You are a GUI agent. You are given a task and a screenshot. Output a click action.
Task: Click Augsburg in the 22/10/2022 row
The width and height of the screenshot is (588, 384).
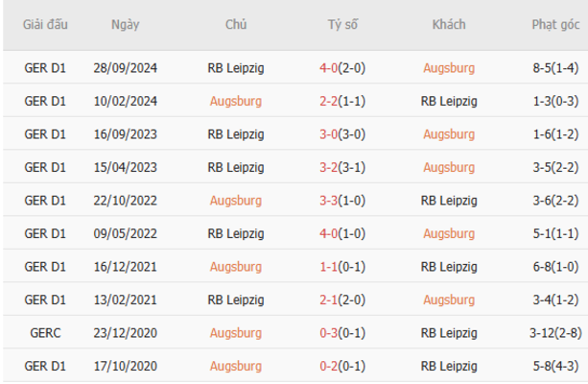coord(235,201)
